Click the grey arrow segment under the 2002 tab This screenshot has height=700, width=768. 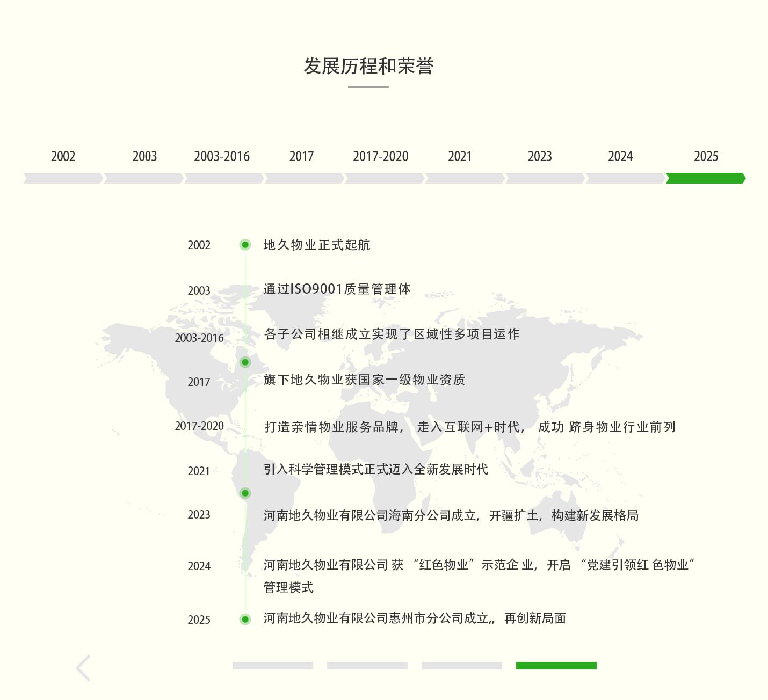(63, 178)
